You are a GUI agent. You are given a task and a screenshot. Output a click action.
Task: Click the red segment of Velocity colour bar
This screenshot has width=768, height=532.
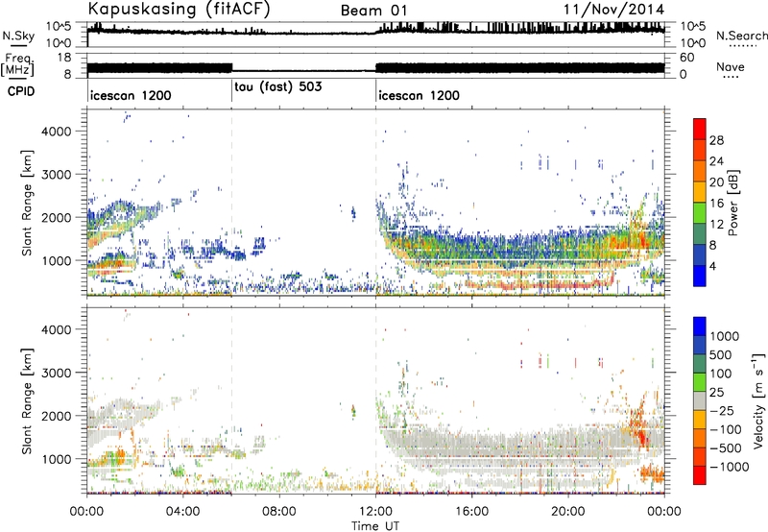[x=700, y=475]
